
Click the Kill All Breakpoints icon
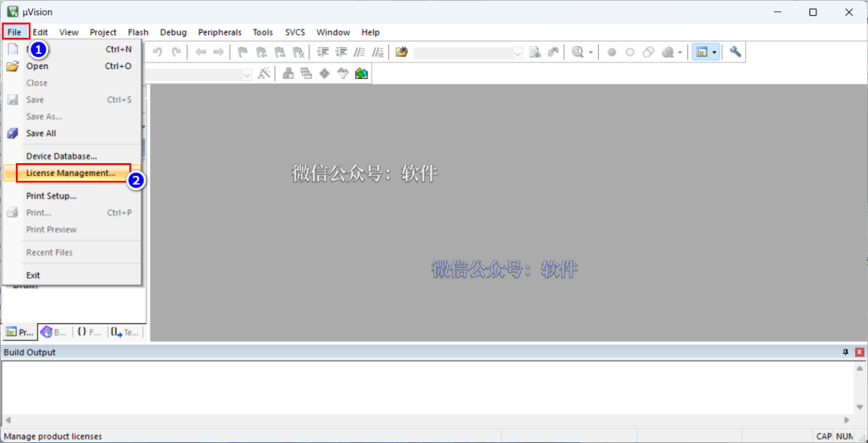pyautogui.click(x=667, y=52)
